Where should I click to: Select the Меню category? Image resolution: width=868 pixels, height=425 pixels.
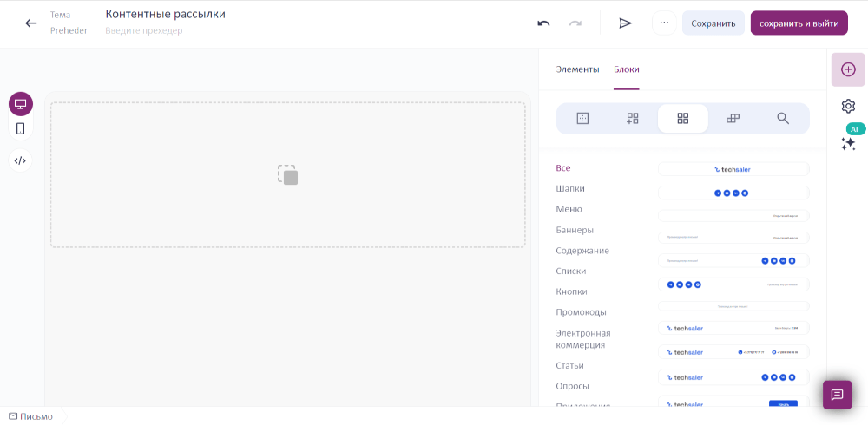pyautogui.click(x=569, y=209)
